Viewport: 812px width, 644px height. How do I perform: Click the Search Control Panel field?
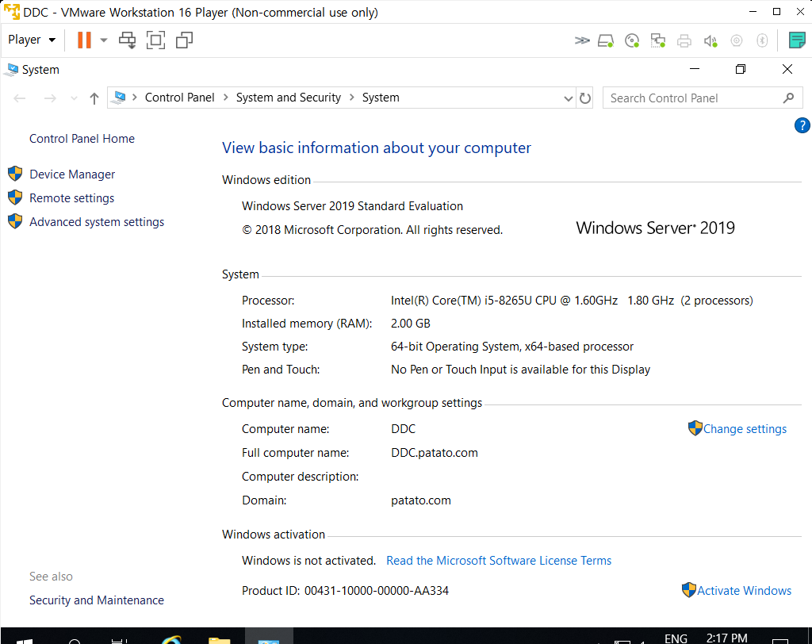click(x=703, y=98)
